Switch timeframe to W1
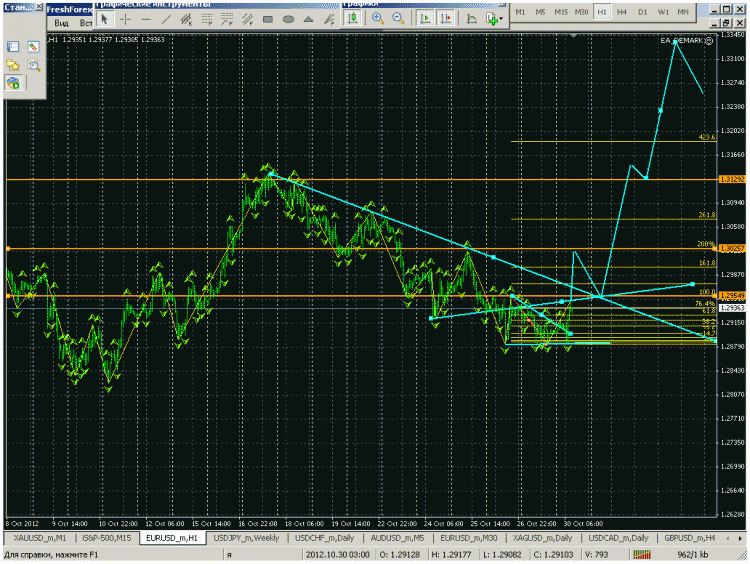This screenshot has width=750, height=564. (x=663, y=12)
